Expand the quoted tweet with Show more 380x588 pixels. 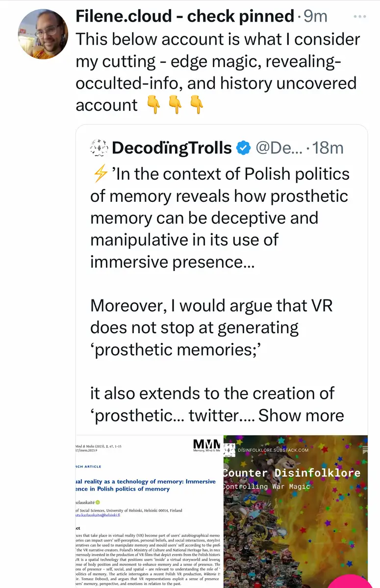[x=301, y=415]
